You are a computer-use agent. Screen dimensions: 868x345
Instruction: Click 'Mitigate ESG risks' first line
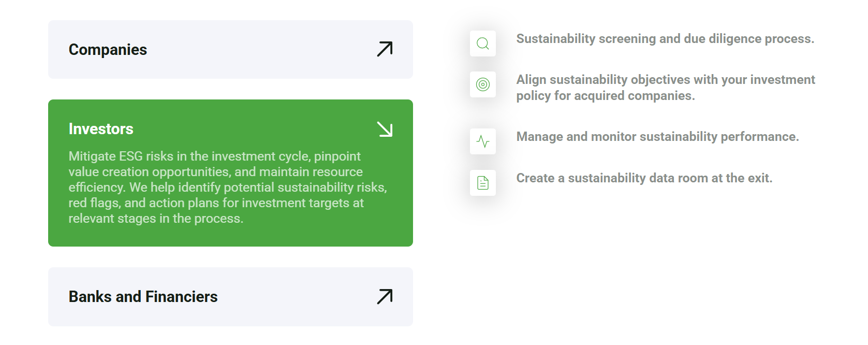point(214,156)
